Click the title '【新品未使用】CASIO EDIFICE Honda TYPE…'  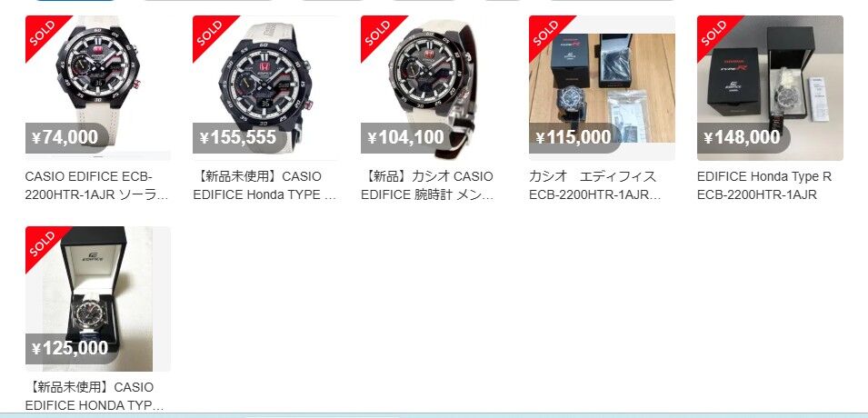click(264, 186)
